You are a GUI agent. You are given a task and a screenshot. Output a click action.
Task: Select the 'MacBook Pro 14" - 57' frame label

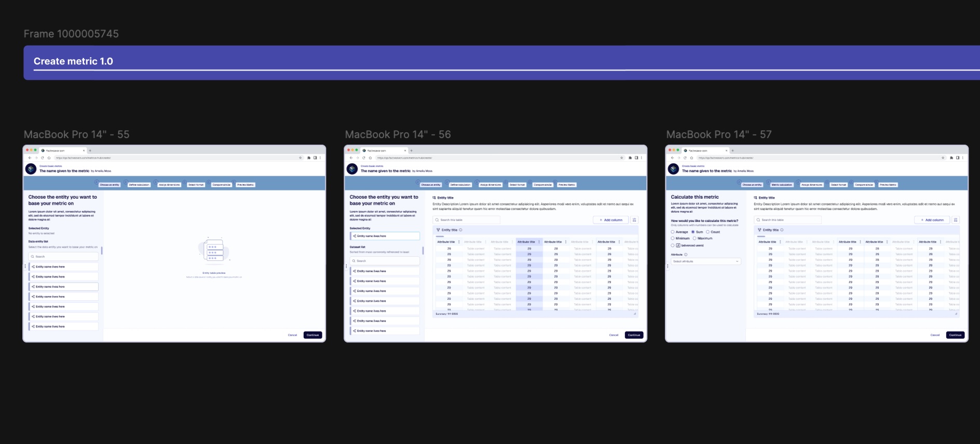[x=719, y=134]
